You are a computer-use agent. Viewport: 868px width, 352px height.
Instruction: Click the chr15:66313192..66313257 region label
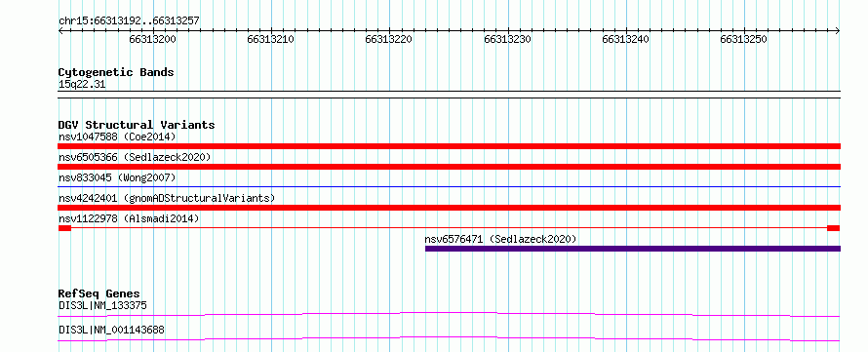coord(129,21)
